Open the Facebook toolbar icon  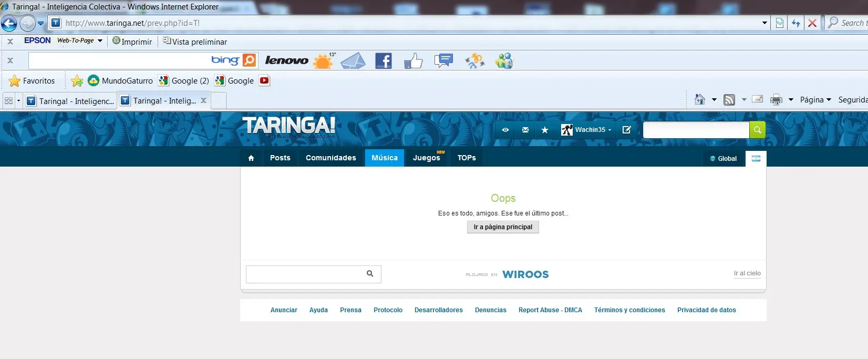[384, 61]
